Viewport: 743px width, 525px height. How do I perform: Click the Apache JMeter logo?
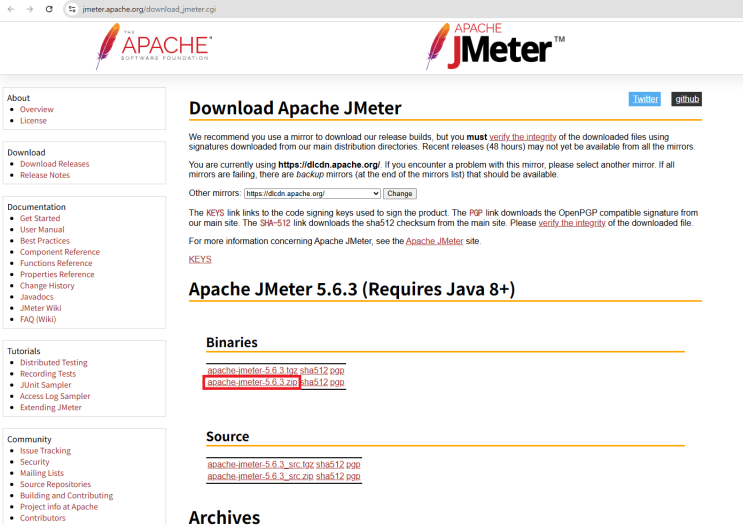point(495,46)
